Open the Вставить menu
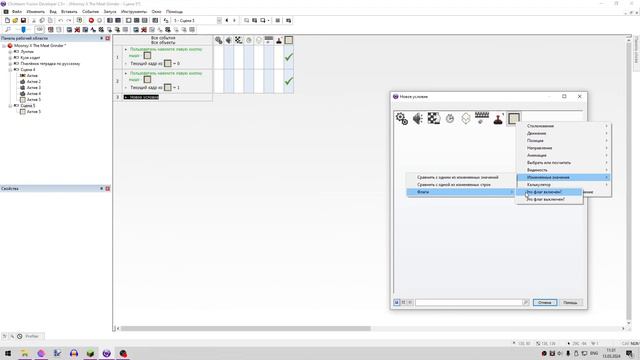This screenshot has height=360, width=640. pyautogui.click(x=69, y=12)
